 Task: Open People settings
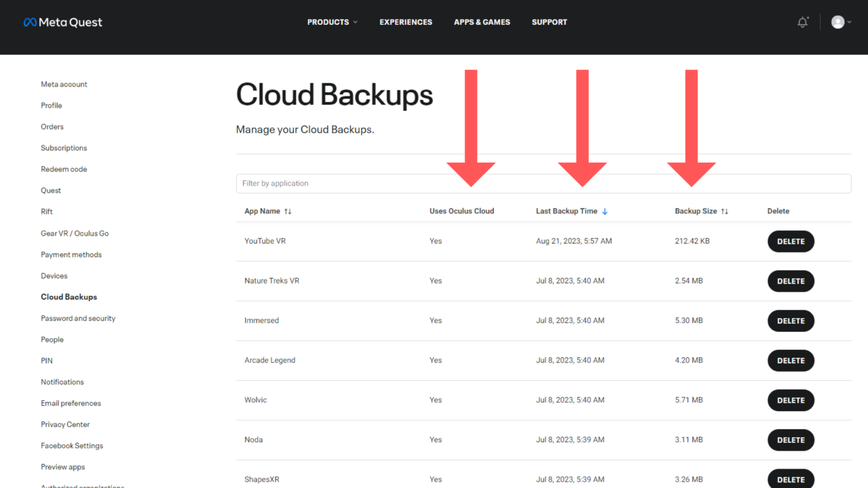(52, 339)
